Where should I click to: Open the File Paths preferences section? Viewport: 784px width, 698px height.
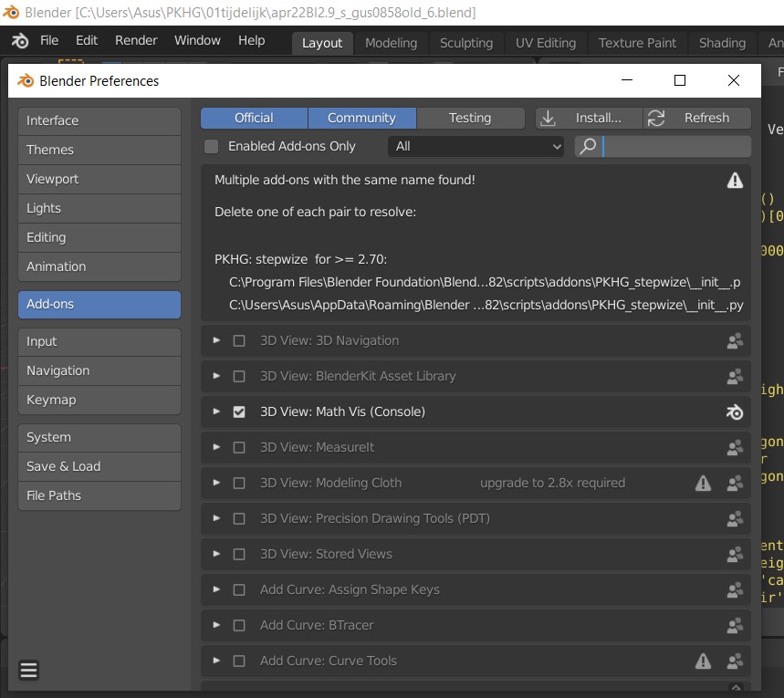tap(99, 495)
